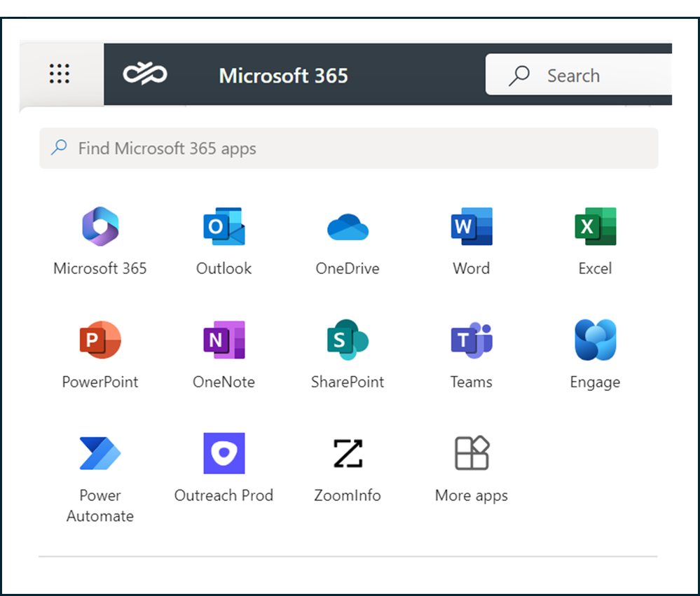This screenshot has width=700, height=596.
Task: Click the Find Microsoft 365 apps field
Action: click(349, 148)
